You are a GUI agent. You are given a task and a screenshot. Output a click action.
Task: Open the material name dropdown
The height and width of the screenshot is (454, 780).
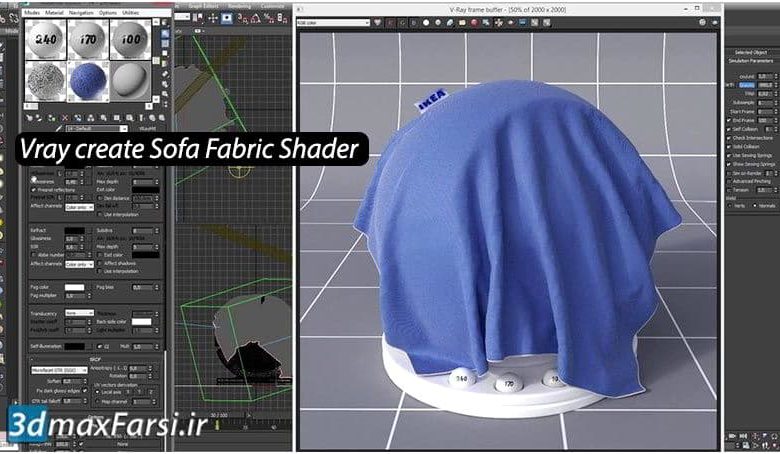click(124, 129)
